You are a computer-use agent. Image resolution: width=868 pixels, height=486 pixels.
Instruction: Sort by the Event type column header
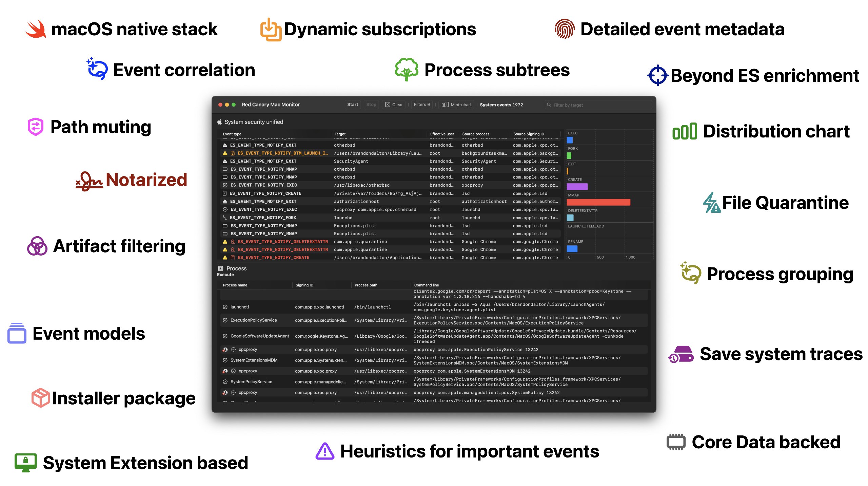pos(232,134)
